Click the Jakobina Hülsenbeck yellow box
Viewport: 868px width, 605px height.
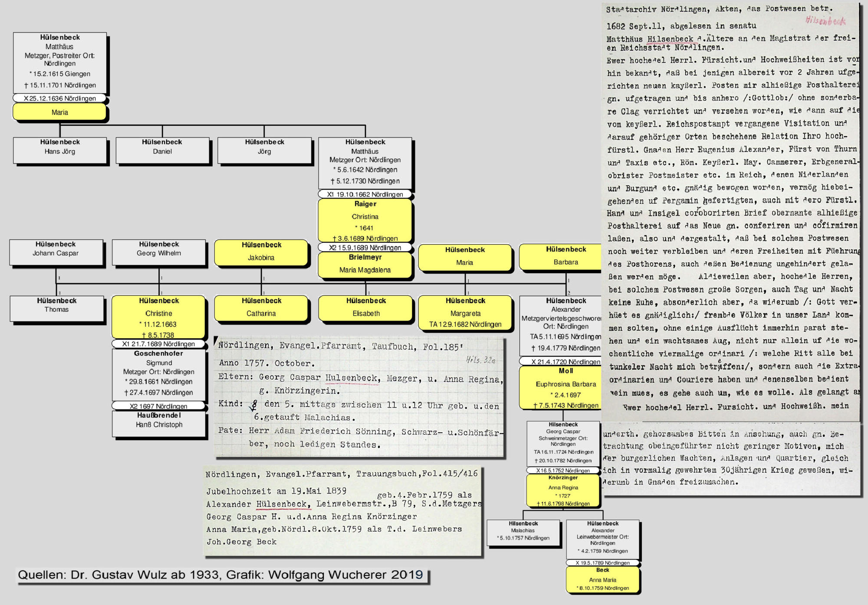261,252
